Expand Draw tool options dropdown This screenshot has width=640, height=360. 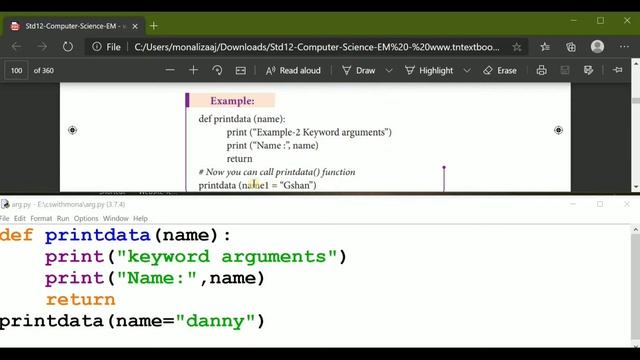point(389,71)
